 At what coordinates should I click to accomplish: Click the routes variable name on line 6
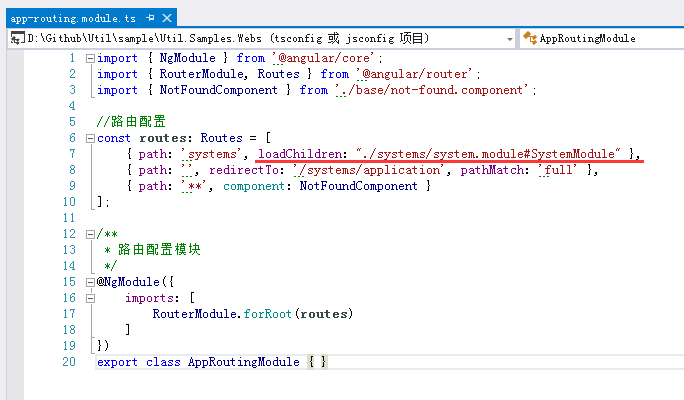[165, 138]
